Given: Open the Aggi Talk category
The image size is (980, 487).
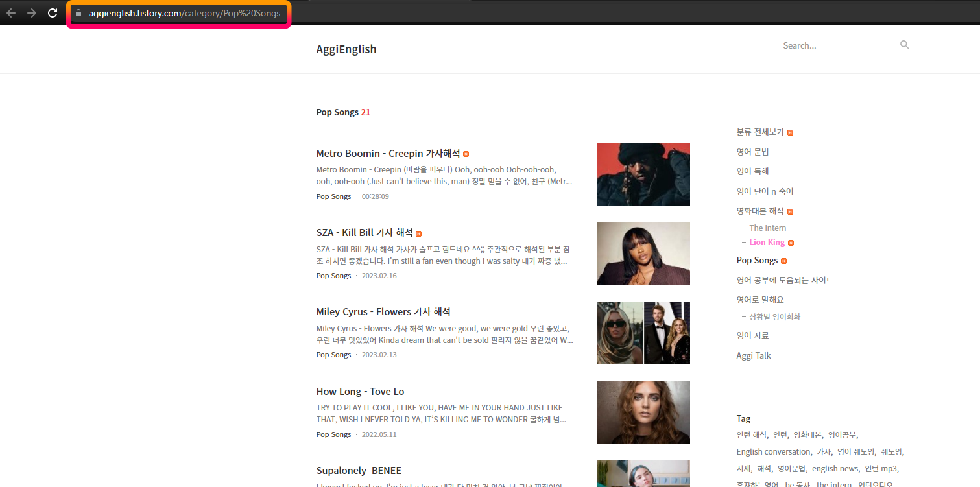Looking at the screenshot, I should 754,355.
